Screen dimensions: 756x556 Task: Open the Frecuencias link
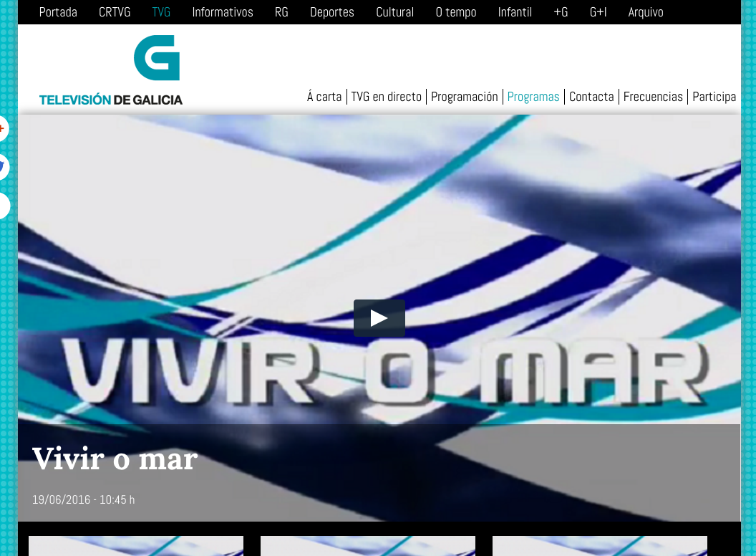[x=653, y=97]
